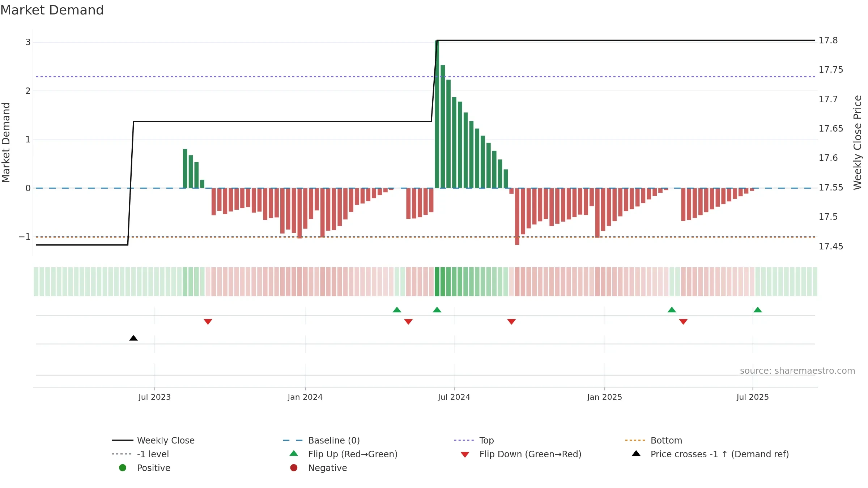Toggle the Positive legend entry

point(145,468)
